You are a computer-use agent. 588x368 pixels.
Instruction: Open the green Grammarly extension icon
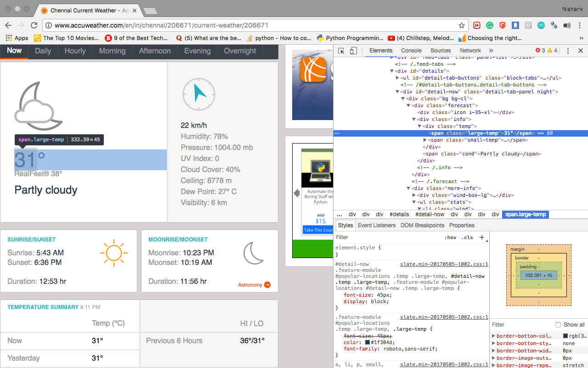490,25
